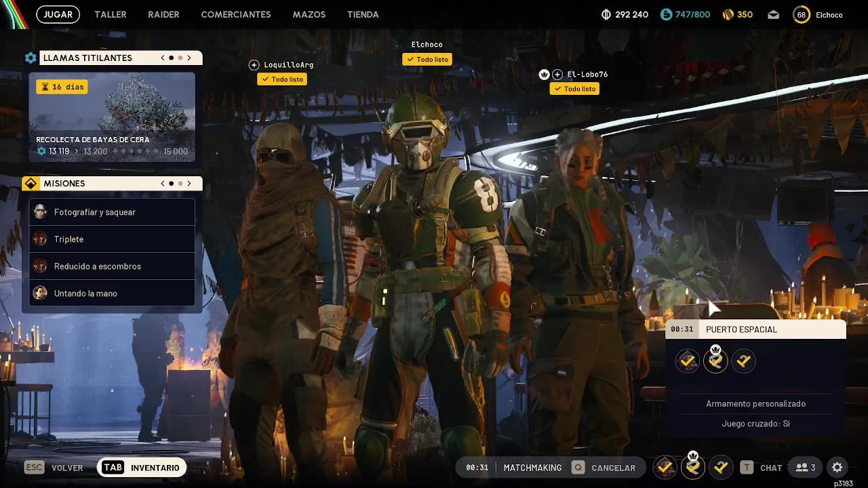868x488 pixels.
Task: Click first squad ready icon in bottom bar
Action: pyautogui.click(x=665, y=468)
